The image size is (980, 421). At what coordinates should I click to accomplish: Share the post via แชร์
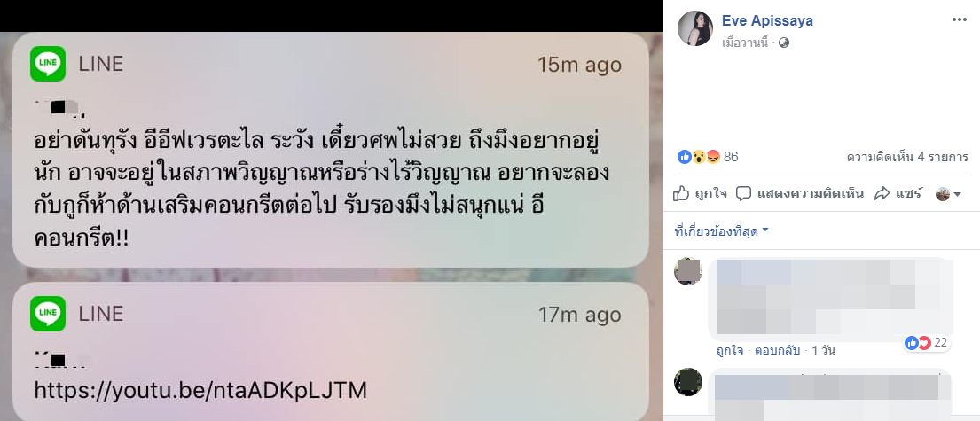[x=898, y=193]
